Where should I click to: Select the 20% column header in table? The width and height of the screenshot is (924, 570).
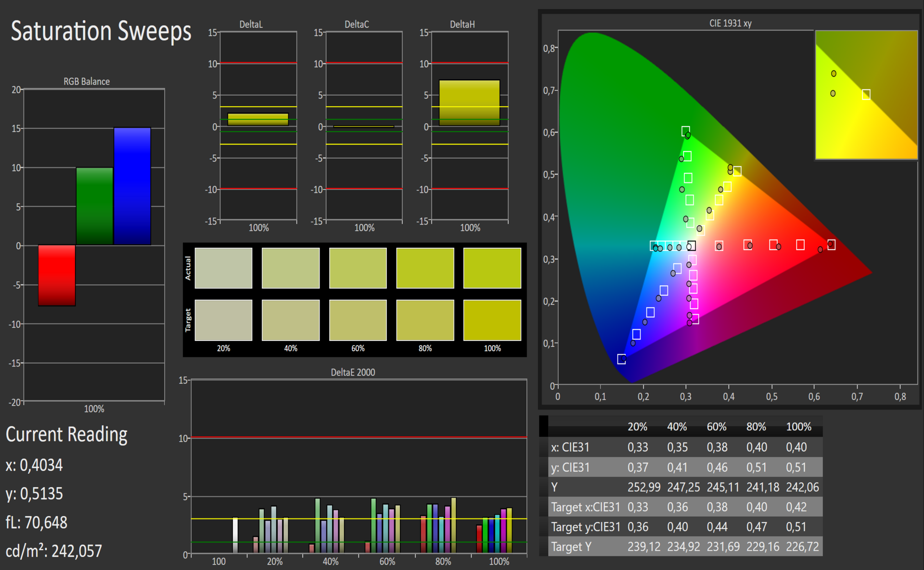[x=637, y=427]
